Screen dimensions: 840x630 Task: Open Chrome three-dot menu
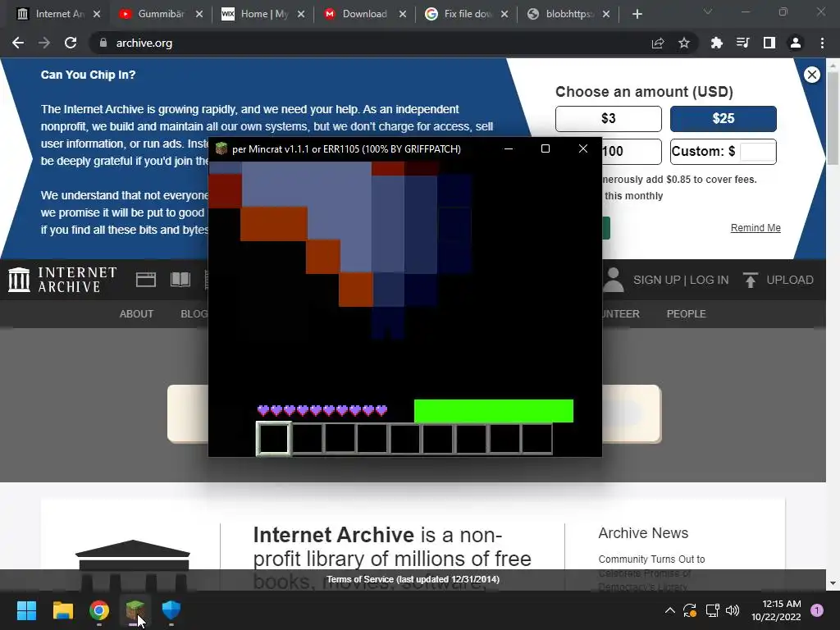click(822, 43)
